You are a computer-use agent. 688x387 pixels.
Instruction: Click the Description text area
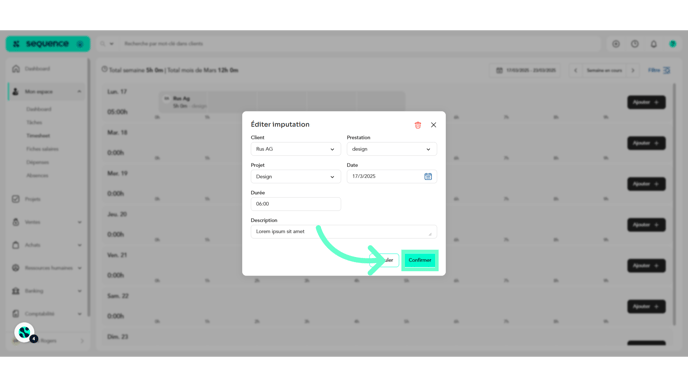[344, 232]
